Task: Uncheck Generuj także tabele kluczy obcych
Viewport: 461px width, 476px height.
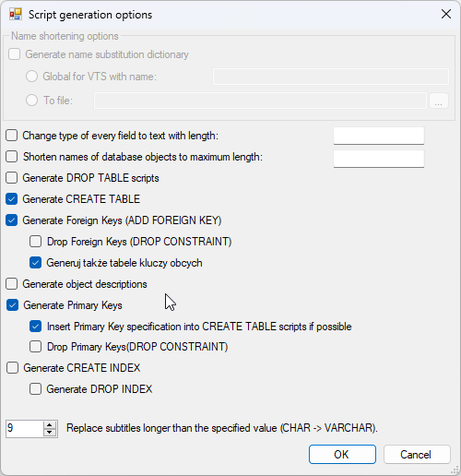Action: [36, 263]
